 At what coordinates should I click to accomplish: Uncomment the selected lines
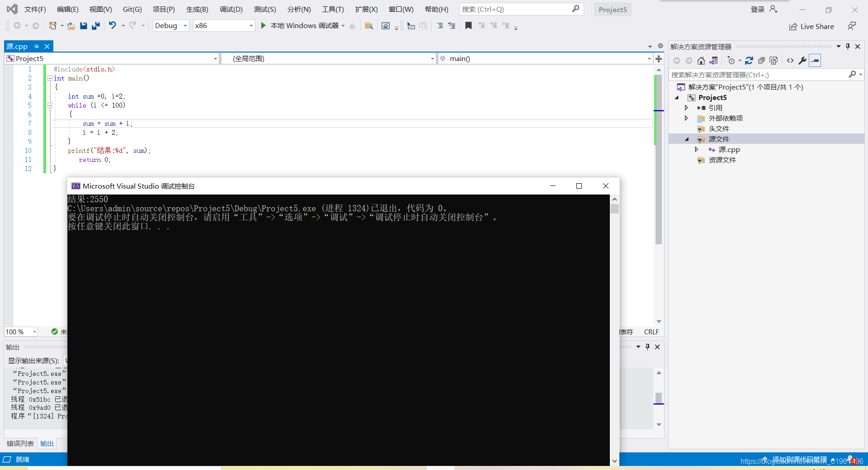[x=451, y=26]
